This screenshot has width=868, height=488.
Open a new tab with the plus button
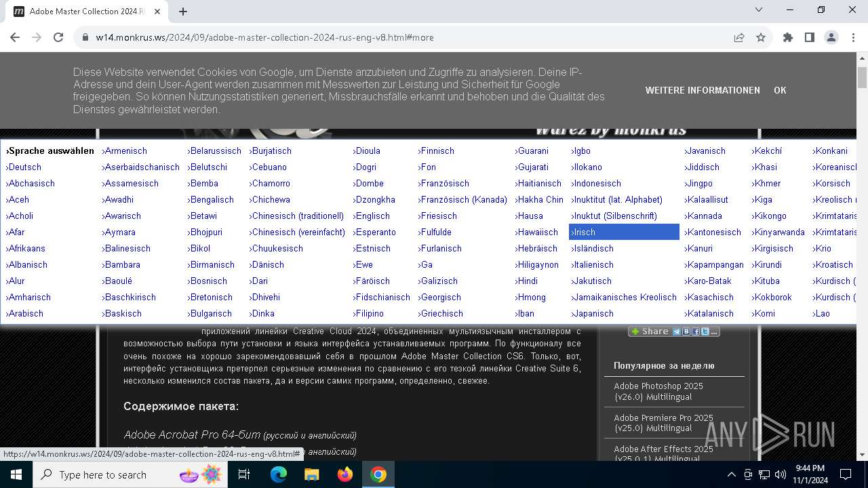pyautogui.click(x=183, y=12)
